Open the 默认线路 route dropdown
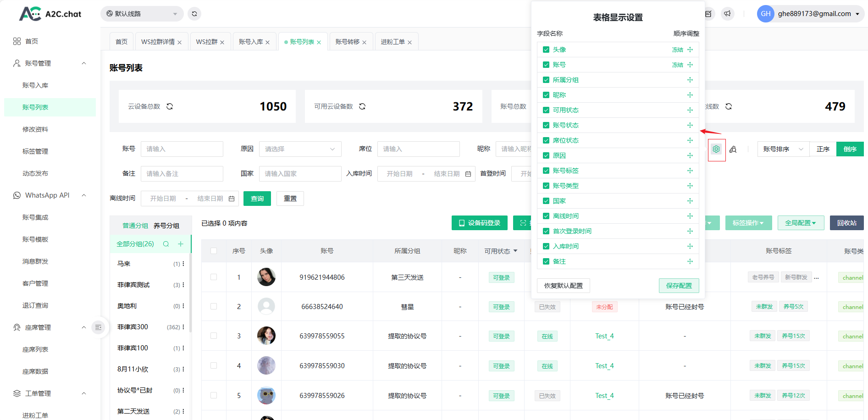Viewport: 868px width, 420px height. 142,14
